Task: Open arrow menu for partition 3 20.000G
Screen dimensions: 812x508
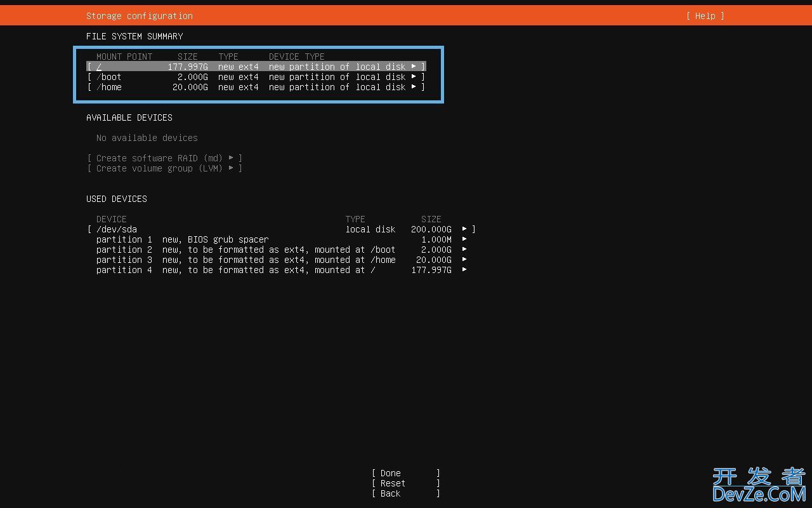Action: (464, 260)
